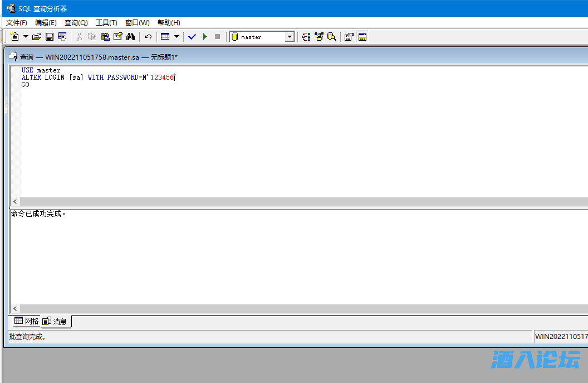Expand the execute mode grid dropdown arrow

point(177,37)
